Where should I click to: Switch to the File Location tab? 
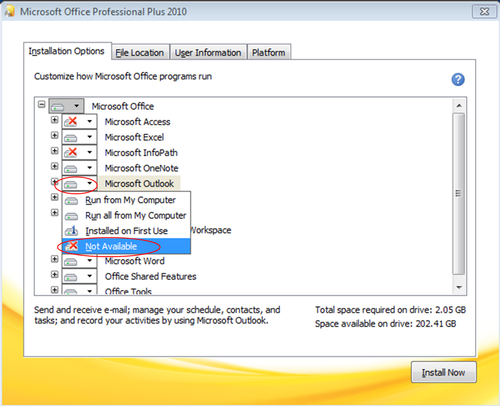(x=140, y=52)
